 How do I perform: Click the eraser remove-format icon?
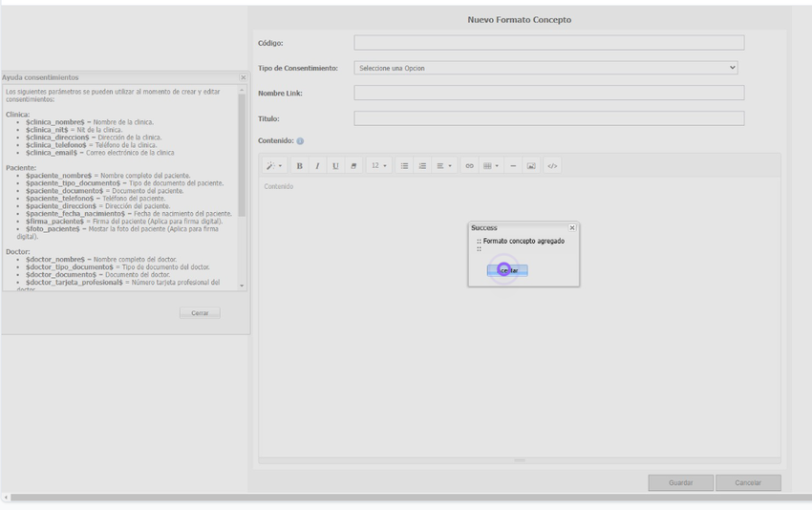(x=353, y=165)
